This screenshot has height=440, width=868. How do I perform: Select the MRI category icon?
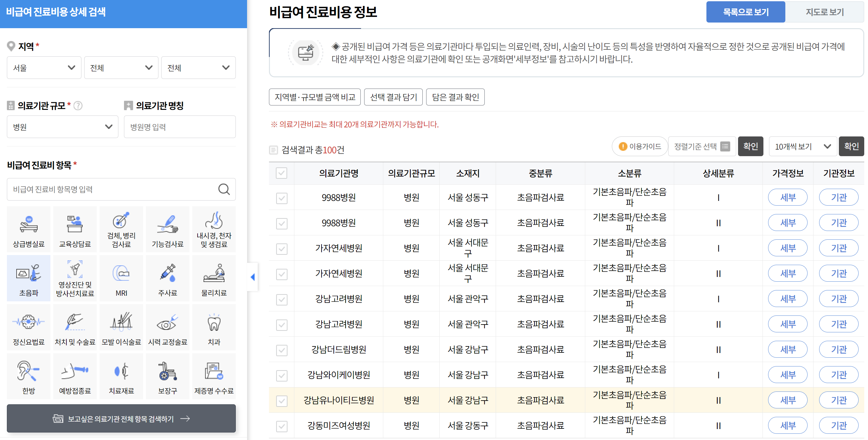[121, 278]
